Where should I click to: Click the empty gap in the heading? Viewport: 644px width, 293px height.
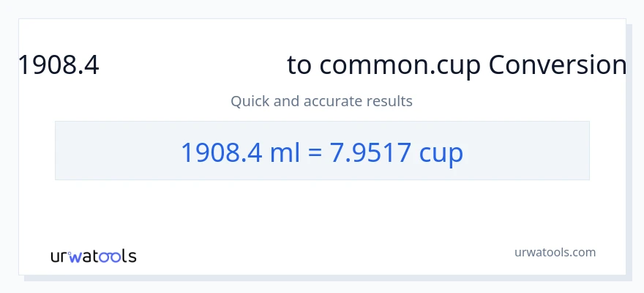pyautogui.click(x=193, y=66)
